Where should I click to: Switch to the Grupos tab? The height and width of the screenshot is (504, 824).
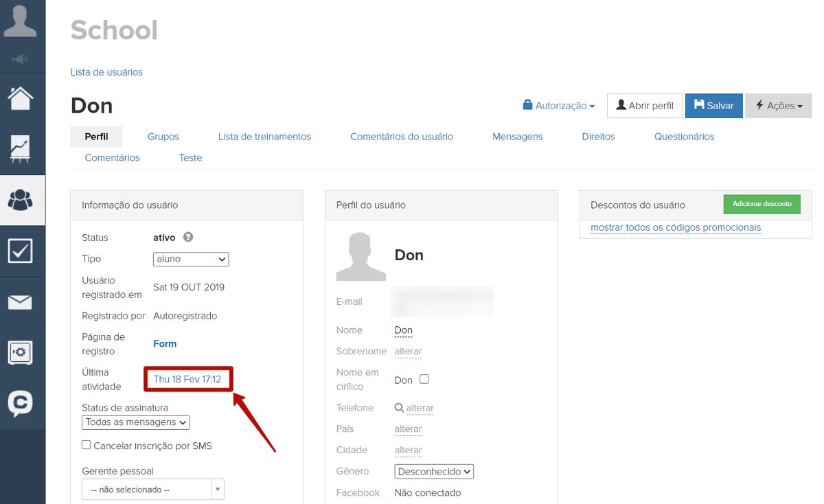click(x=163, y=137)
